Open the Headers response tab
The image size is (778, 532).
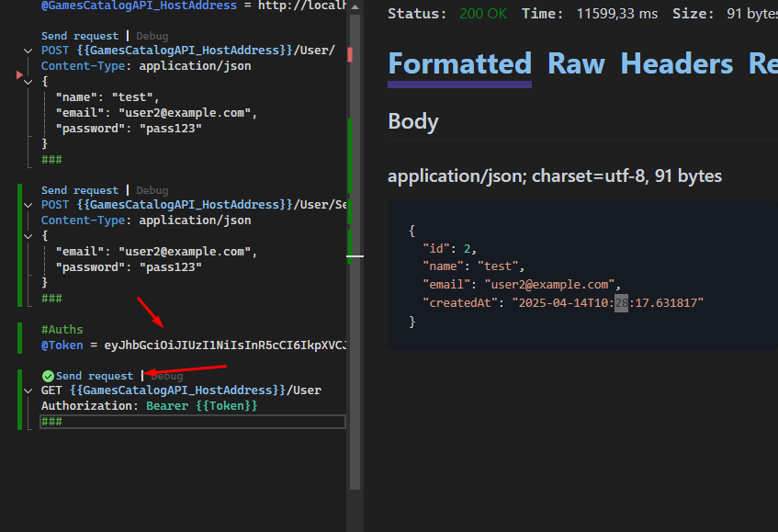(677, 63)
